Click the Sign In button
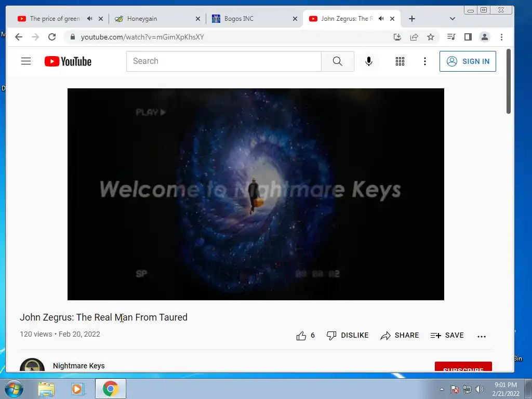Screen dimensions: 532x399 tap(468, 61)
